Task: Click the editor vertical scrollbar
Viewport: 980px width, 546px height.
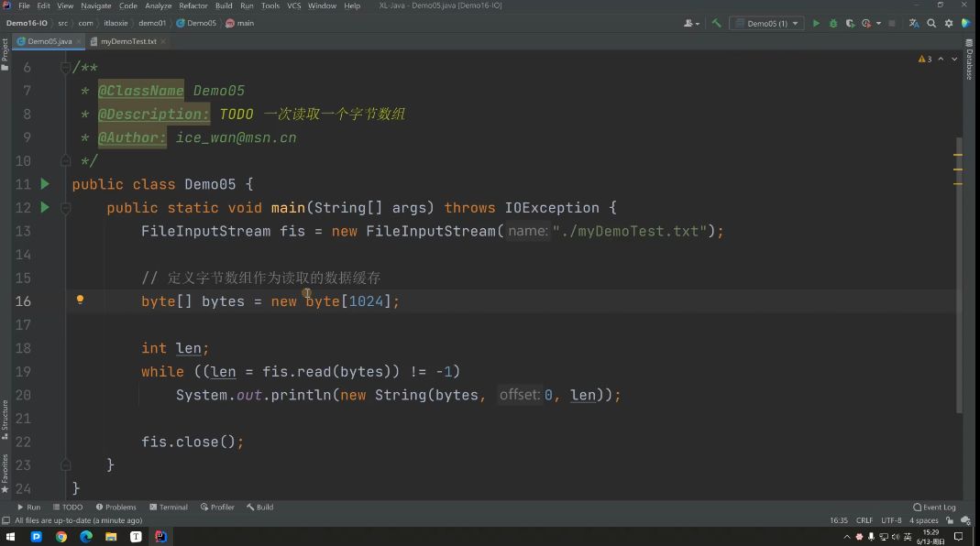Action: pos(960,275)
